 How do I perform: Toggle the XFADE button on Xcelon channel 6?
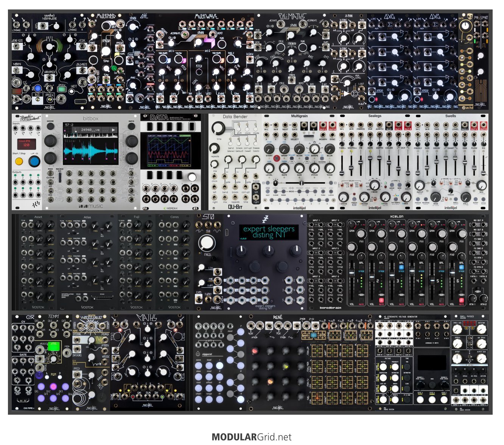pos(462,267)
